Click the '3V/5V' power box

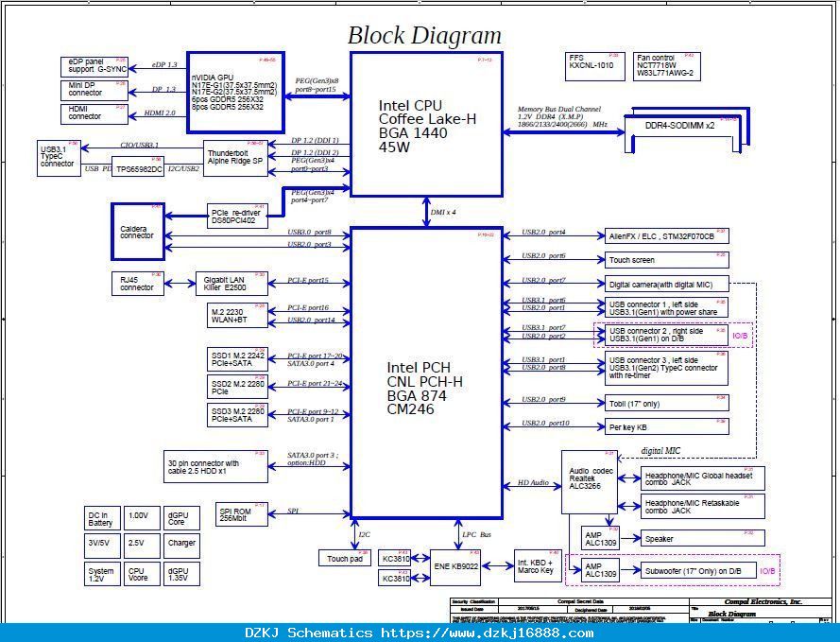(102, 546)
